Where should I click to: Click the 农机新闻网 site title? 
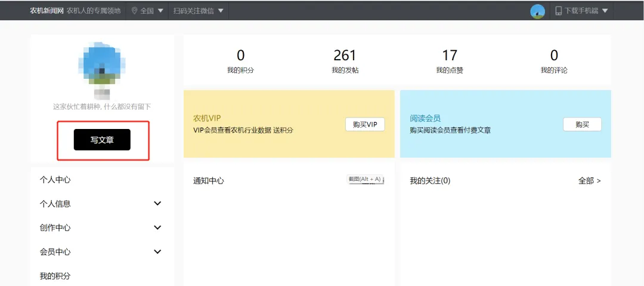click(47, 11)
